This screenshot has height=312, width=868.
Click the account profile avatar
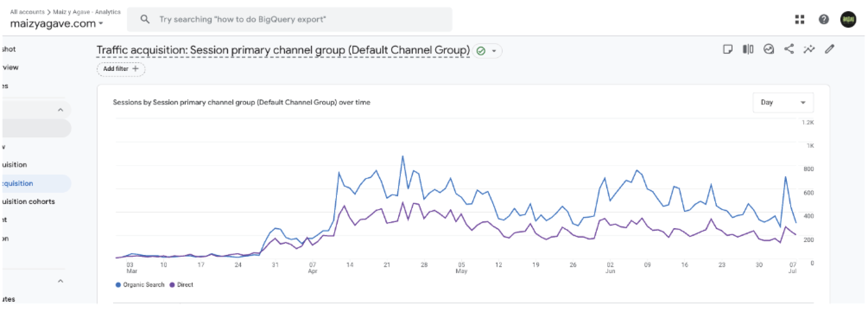tap(848, 19)
